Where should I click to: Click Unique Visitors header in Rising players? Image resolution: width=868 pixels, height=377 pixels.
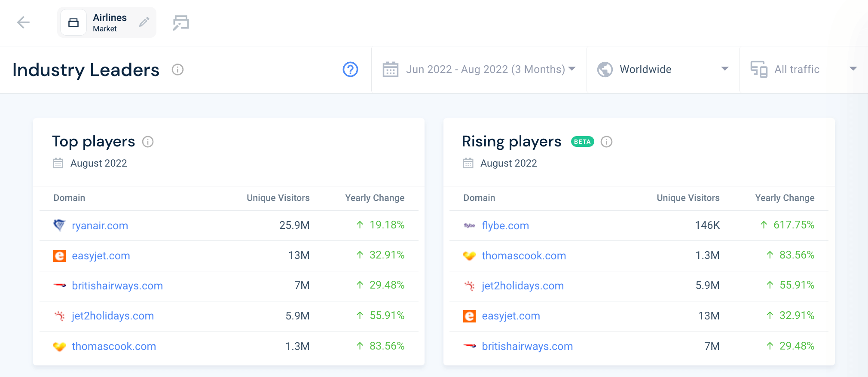[x=688, y=198]
